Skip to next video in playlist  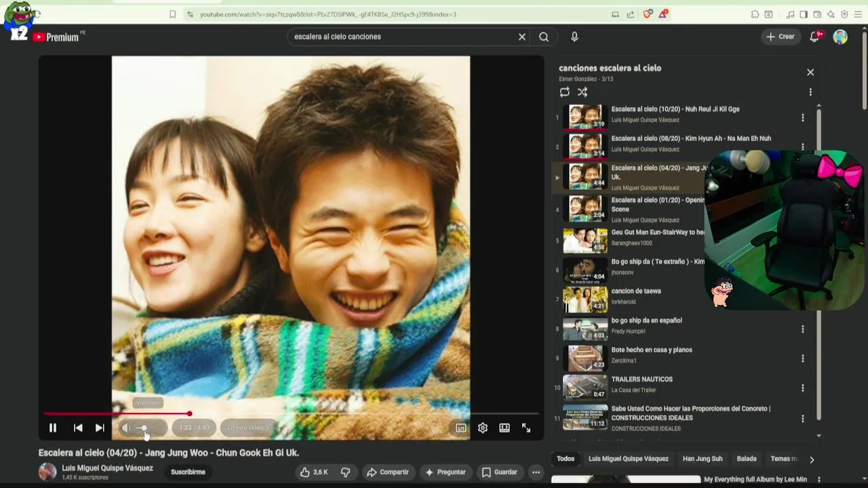(100, 428)
